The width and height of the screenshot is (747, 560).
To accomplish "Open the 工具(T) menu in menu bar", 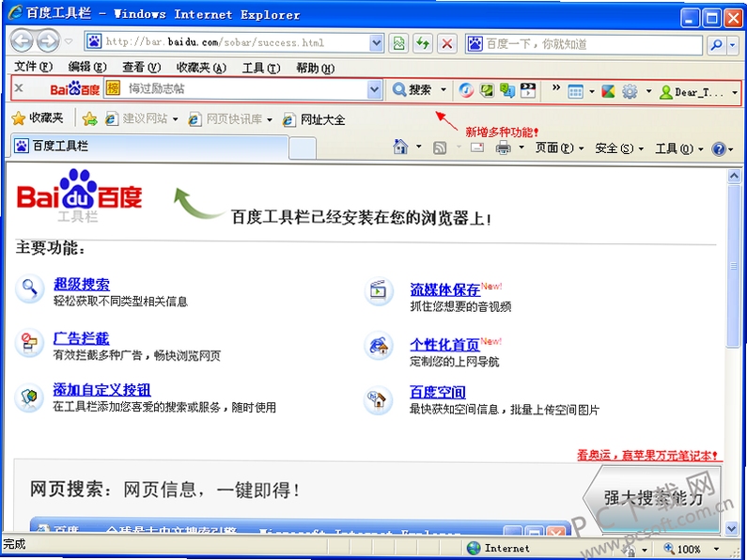I will pos(261,68).
